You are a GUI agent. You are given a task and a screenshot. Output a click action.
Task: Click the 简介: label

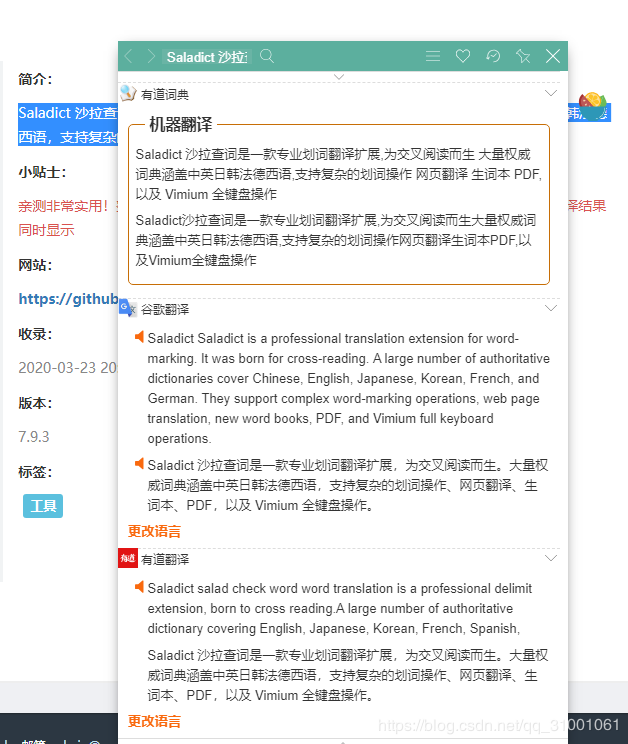[35, 79]
